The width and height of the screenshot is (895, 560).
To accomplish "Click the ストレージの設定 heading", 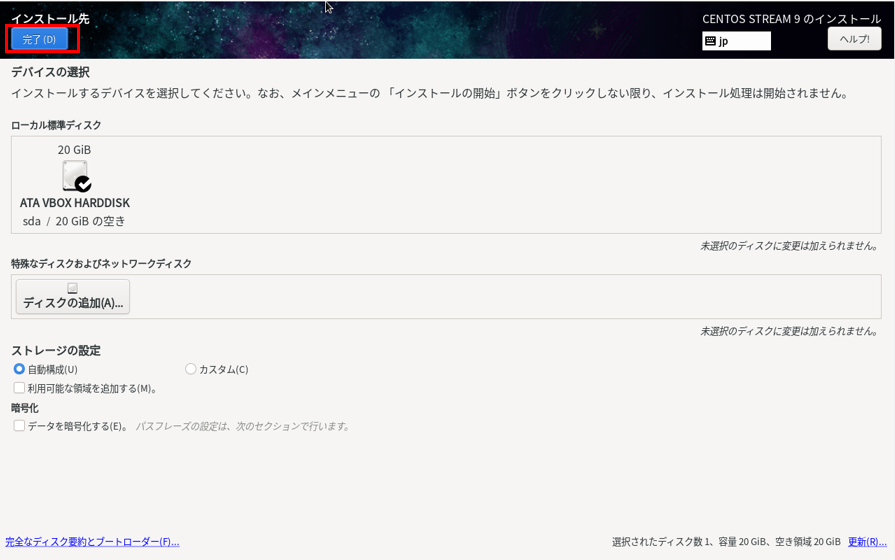I will 56,350.
